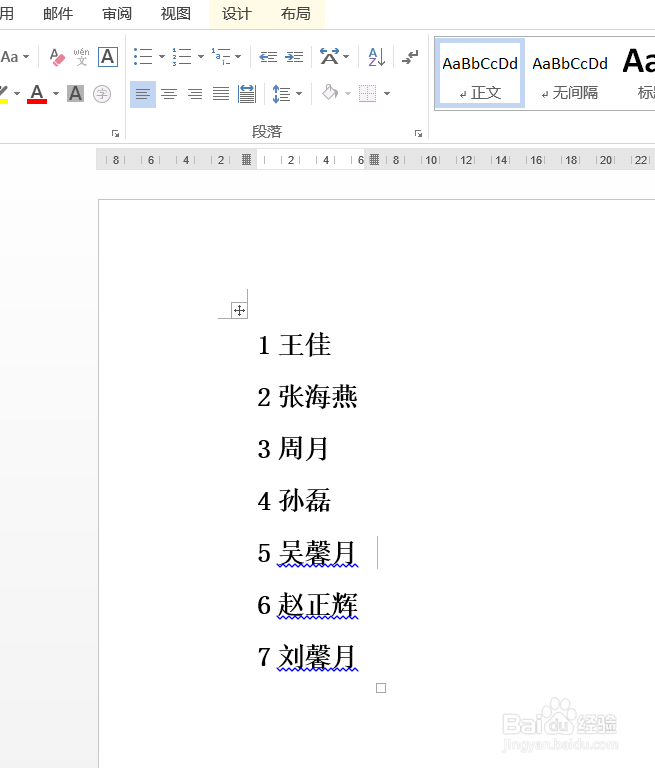
Task: Open the 设计 table tools tab
Action: pyautogui.click(x=237, y=14)
